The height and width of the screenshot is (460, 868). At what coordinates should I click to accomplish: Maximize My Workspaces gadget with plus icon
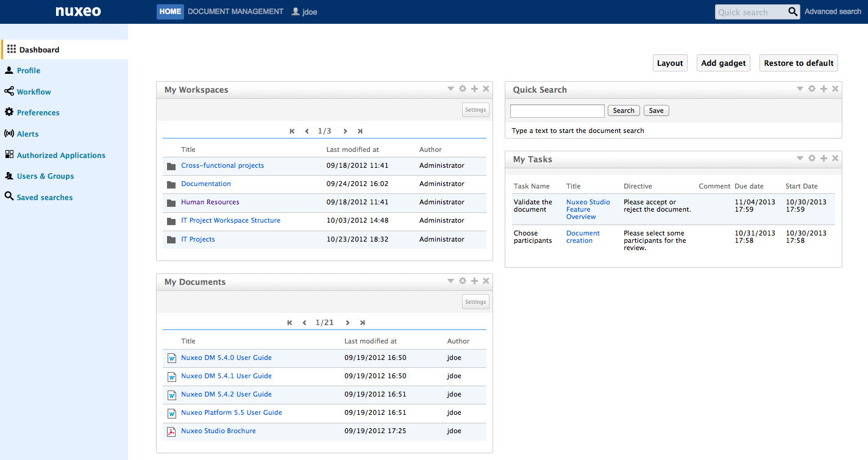pos(474,89)
